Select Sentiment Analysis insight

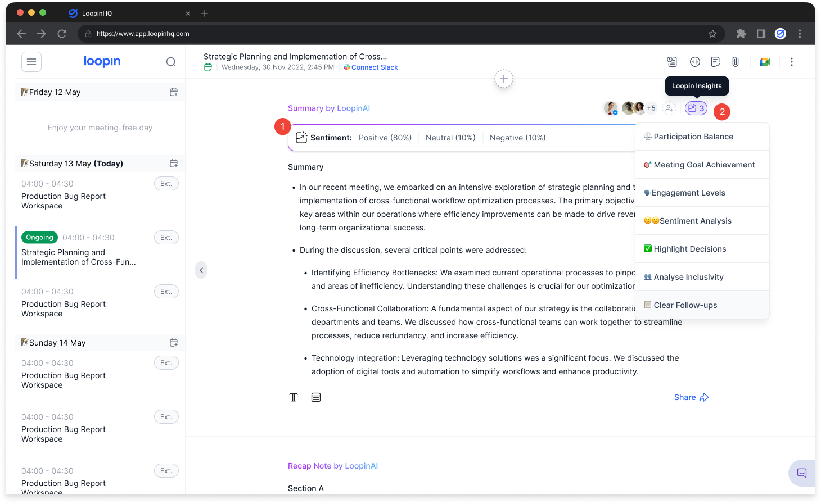702,221
